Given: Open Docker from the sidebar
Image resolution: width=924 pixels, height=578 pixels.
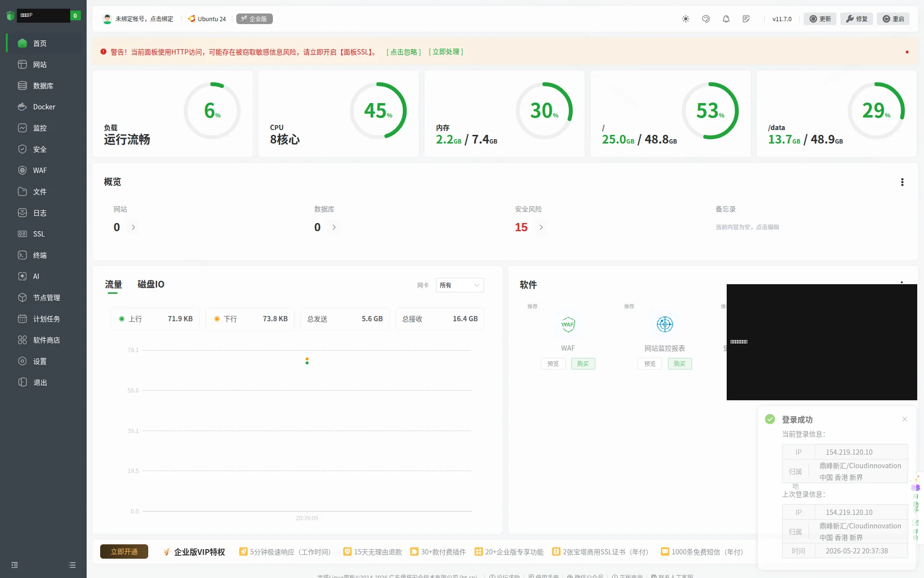Looking at the screenshot, I should pos(43,107).
